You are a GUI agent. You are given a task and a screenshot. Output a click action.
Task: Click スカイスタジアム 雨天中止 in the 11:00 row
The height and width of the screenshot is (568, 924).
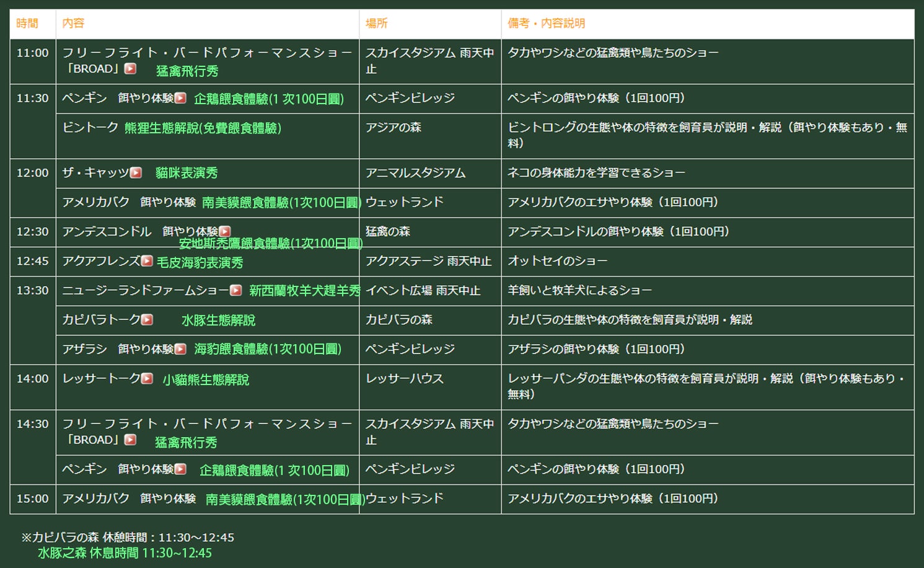pos(429,61)
